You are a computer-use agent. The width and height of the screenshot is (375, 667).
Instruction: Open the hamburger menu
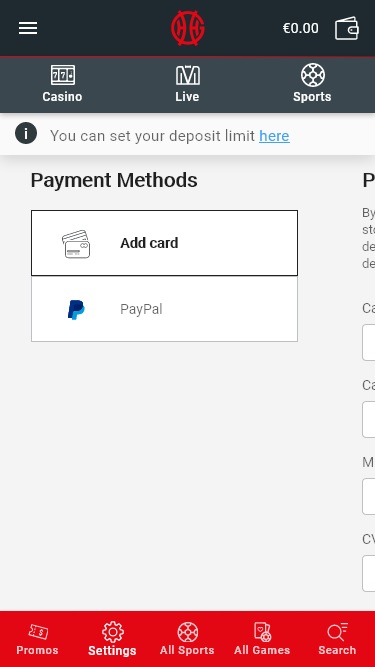28,28
